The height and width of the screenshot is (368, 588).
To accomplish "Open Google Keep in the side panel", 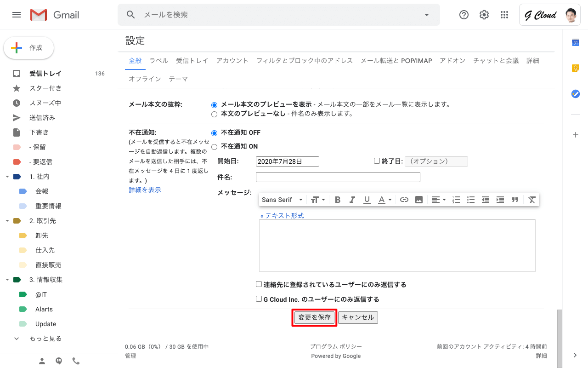I will pos(575,68).
